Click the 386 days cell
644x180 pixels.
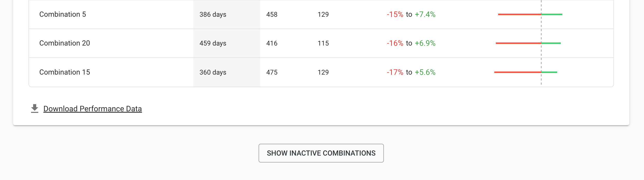213,14
